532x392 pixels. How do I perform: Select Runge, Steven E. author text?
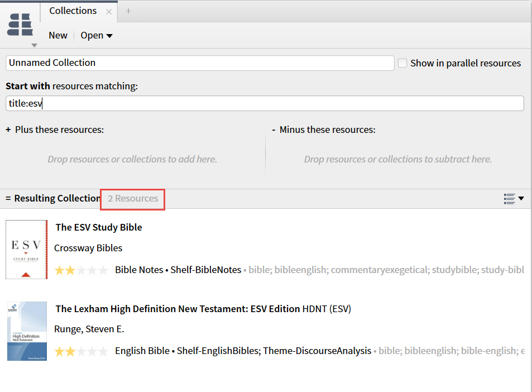89,329
